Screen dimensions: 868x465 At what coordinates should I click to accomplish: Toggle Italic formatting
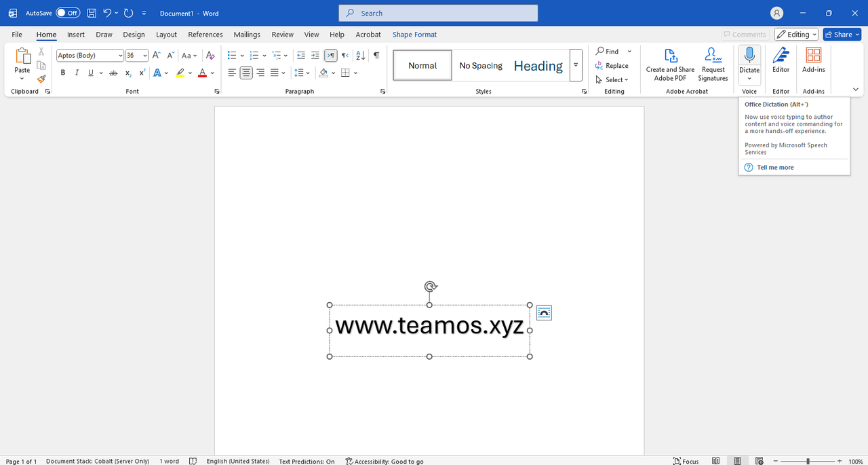77,73
